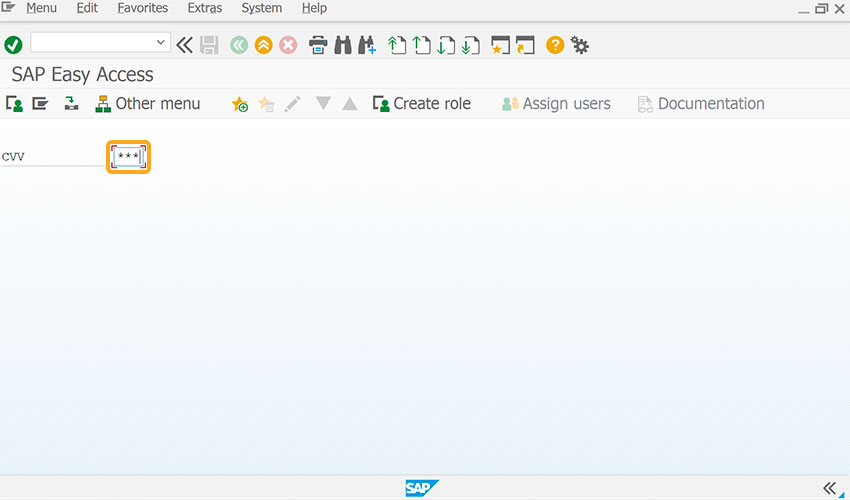Open Documentation button
The height and width of the screenshot is (500, 850).
pos(701,104)
